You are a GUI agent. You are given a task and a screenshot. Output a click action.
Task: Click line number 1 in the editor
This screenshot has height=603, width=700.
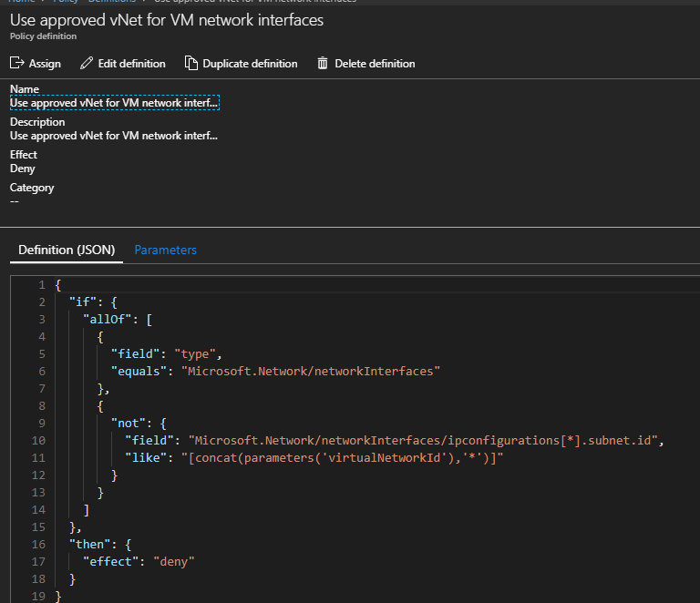41,285
